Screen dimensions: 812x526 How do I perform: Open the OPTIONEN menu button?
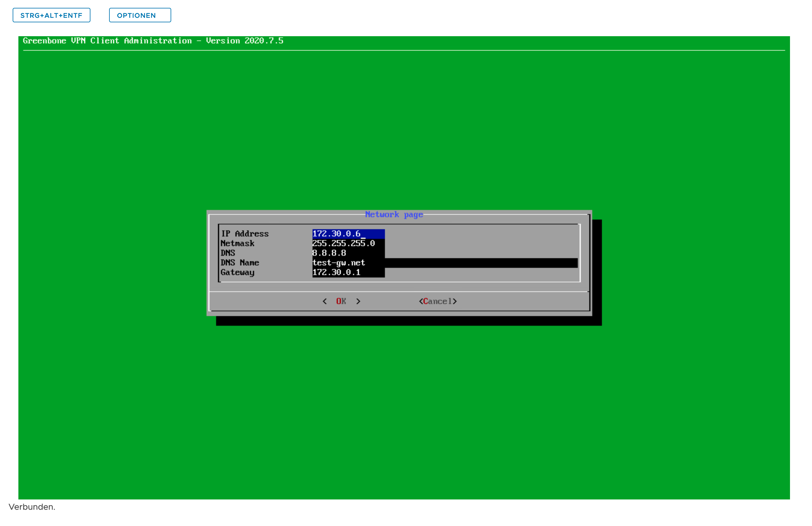[140, 15]
